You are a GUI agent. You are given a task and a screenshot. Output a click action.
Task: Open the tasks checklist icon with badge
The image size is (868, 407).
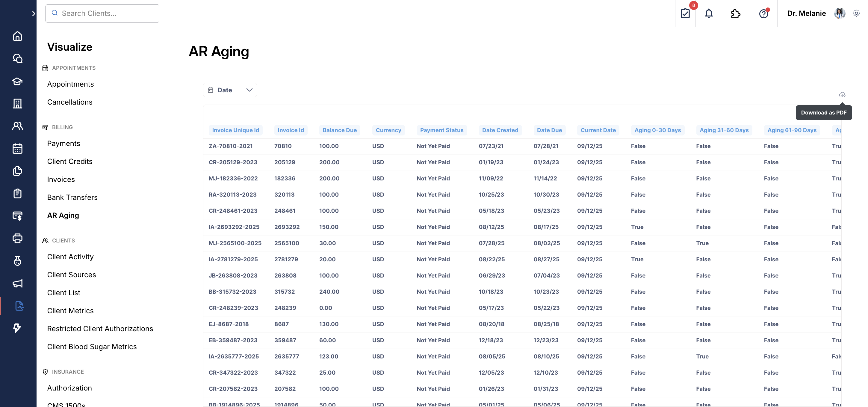point(685,13)
